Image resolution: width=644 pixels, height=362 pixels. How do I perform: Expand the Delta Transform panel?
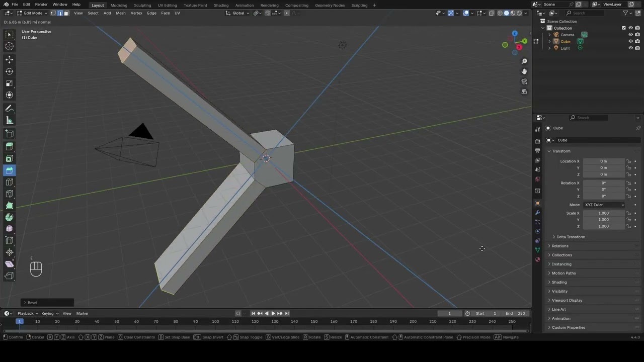[x=570, y=237]
